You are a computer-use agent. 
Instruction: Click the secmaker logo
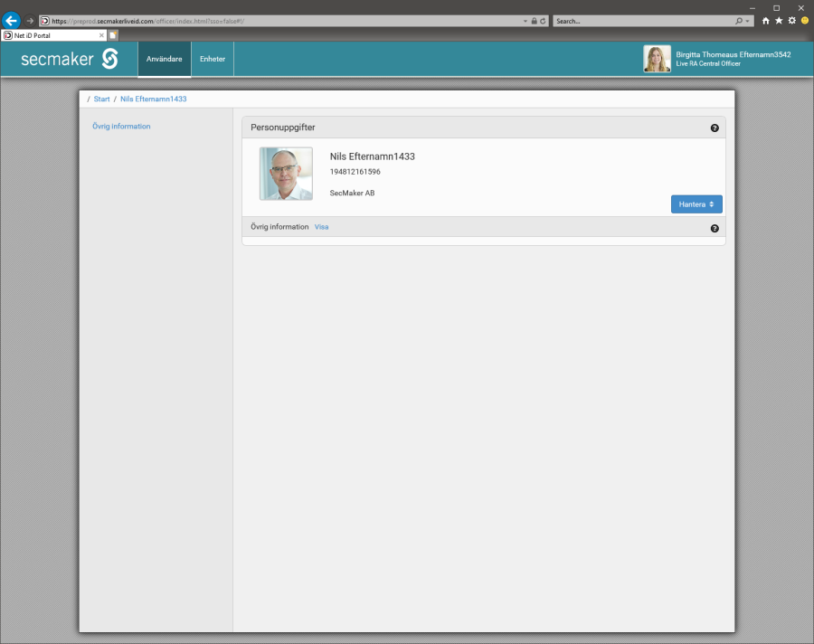(x=70, y=59)
